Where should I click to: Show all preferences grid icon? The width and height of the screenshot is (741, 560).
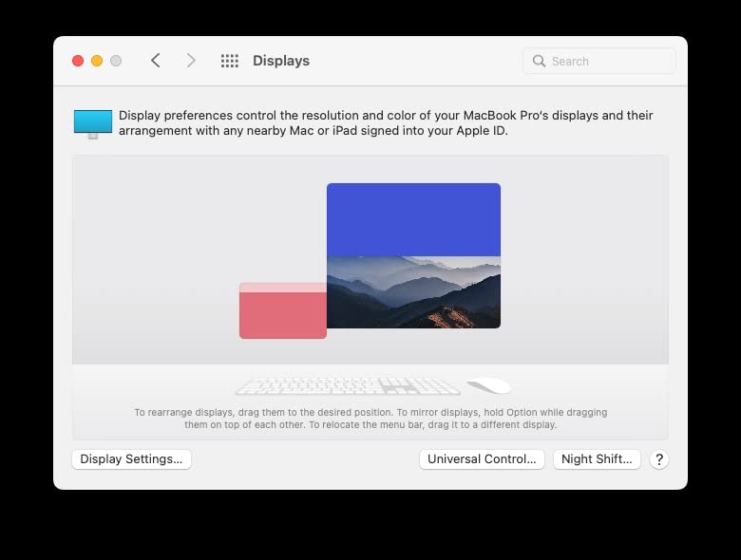[x=230, y=61]
